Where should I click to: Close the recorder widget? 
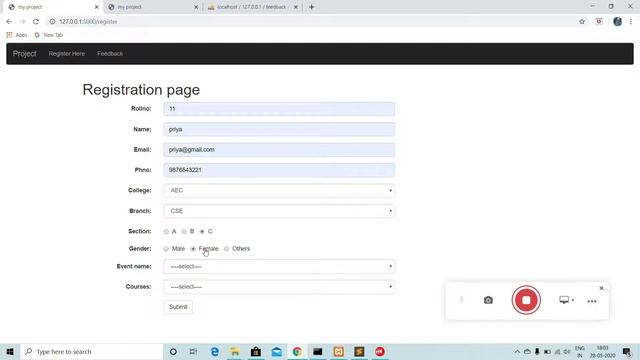[601, 288]
